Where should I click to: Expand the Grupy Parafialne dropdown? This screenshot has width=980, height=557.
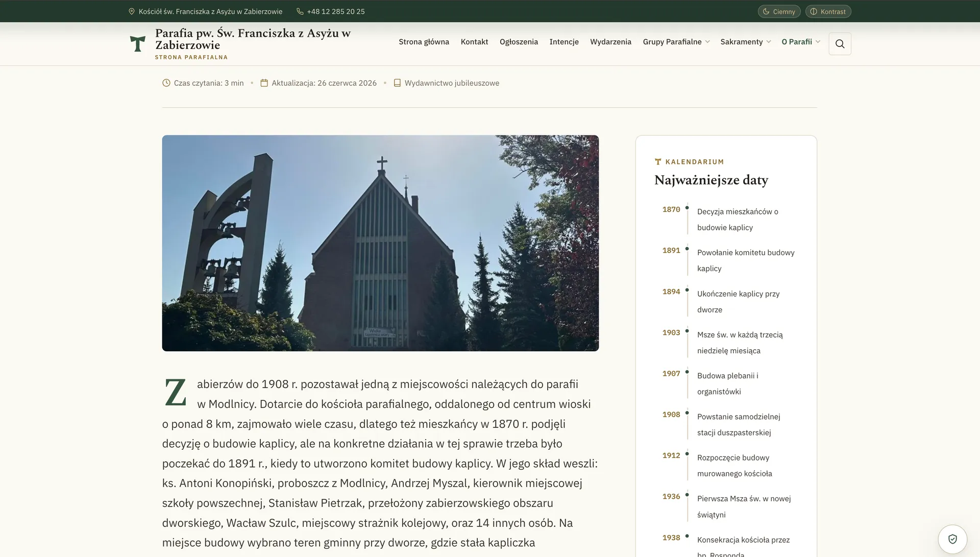(676, 42)
